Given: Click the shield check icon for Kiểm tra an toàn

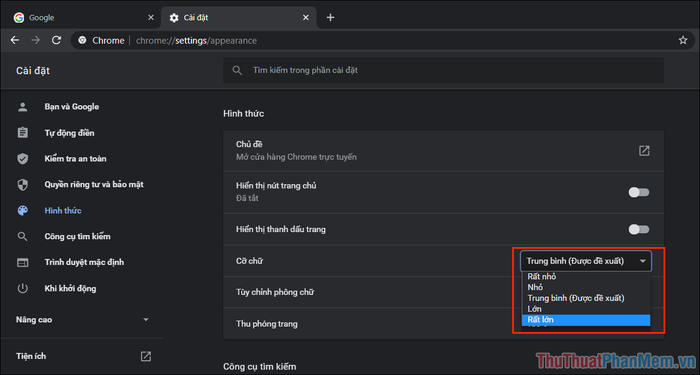Looking at the screenshot, I should pyautogui.click(x=22, y=158).
